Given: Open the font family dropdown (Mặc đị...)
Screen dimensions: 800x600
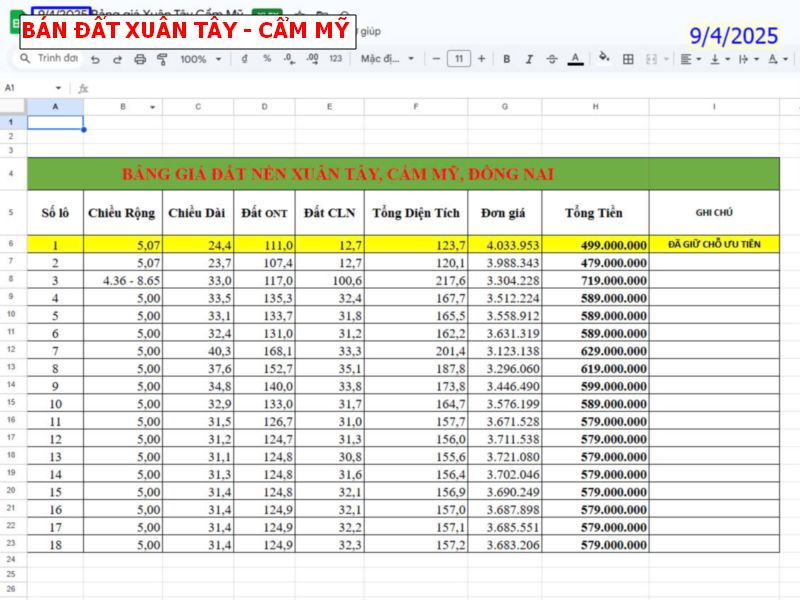Looking at the screenshot, I should 387,59.
